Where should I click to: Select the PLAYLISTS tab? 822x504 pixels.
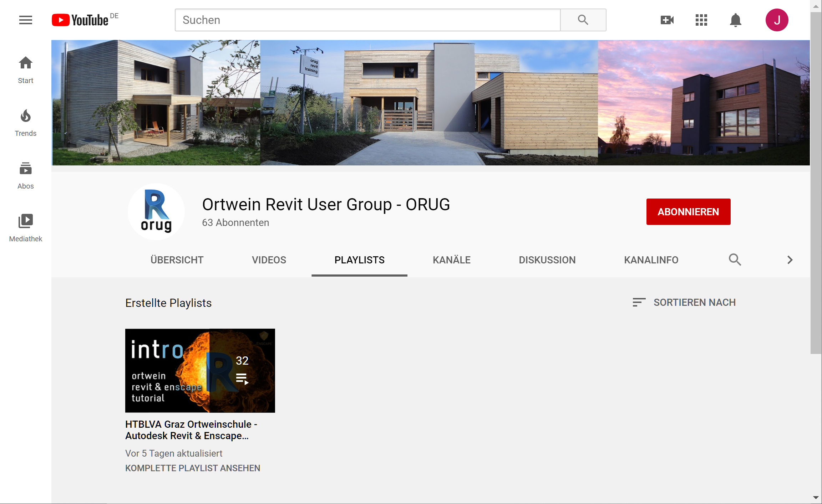tap(359, 260)
